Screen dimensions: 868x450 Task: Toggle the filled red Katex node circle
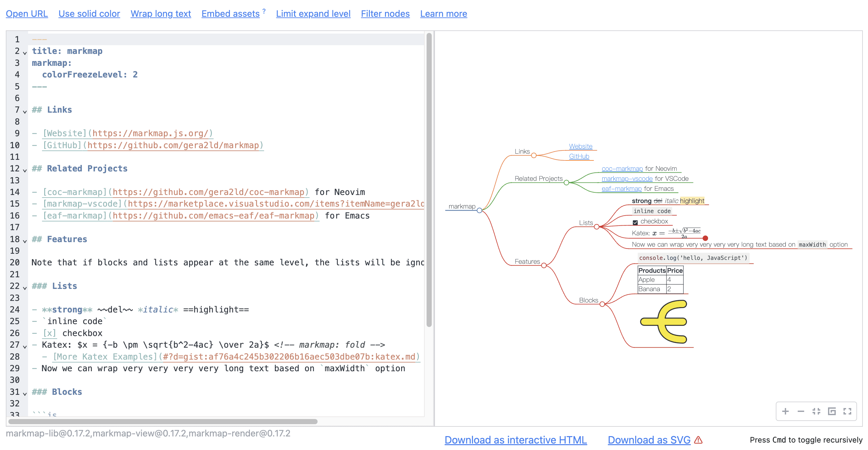point(705,238)
